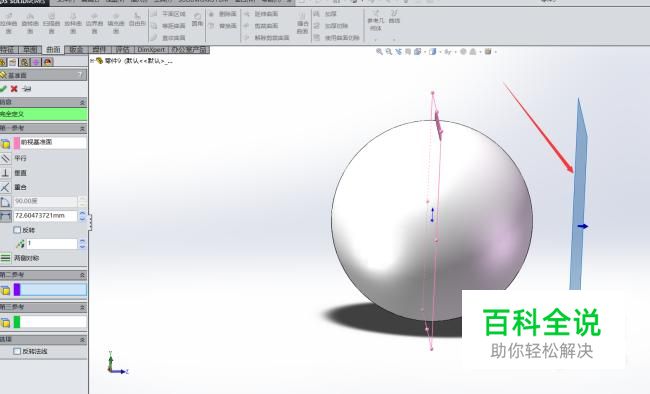This screenshot has width=650, height=394.
Task: Select the 平行 parallel constraint icon
Action: pos(5,158)
